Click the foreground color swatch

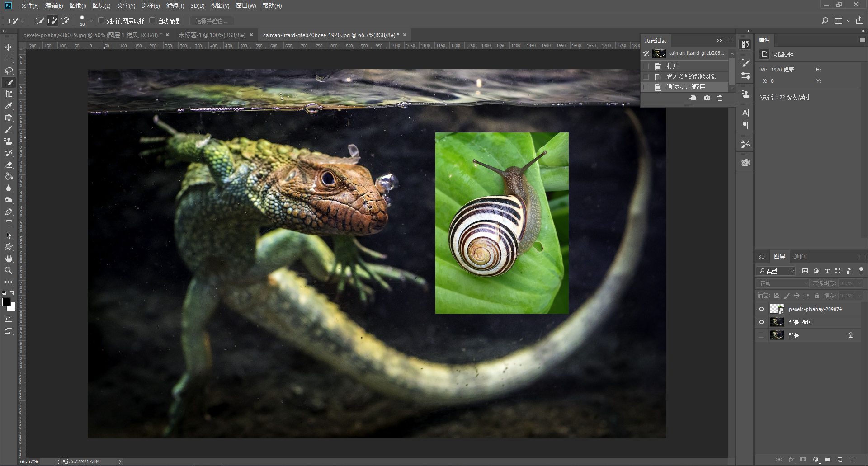point(6,302)
